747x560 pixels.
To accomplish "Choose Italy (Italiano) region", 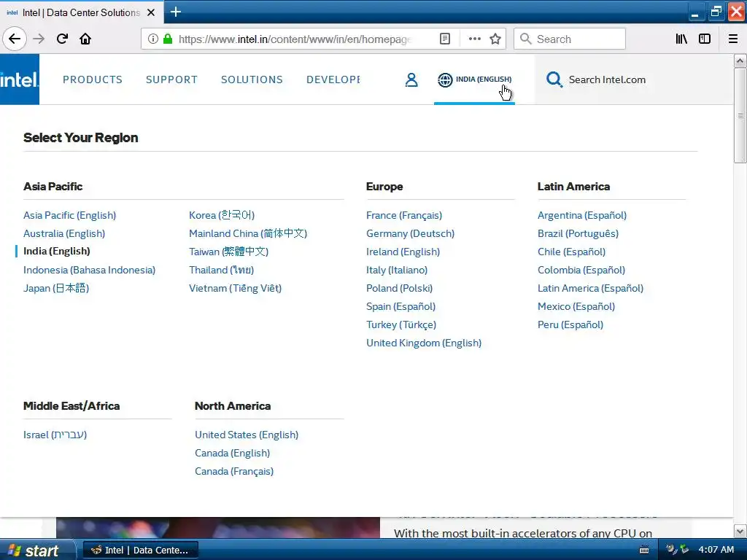I will tap(397, 270).
